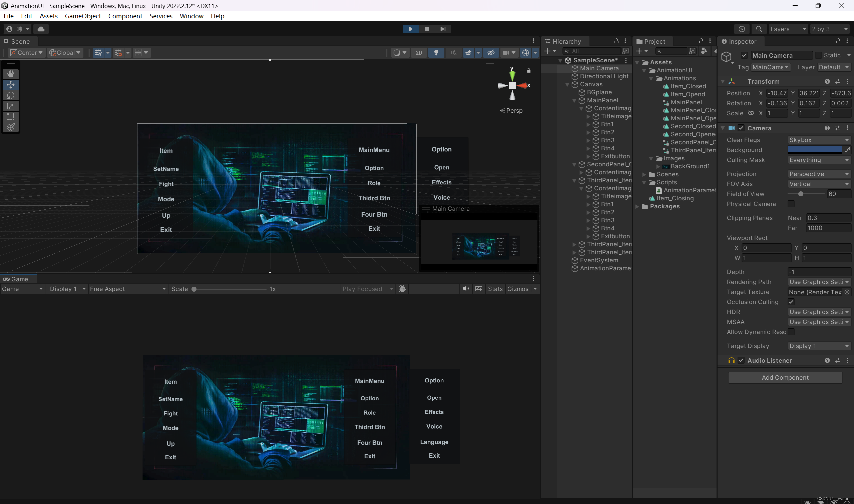Select the Hand (View) tool
The image size is (854, 504).
pyautogui.click(x=11, y=74)
